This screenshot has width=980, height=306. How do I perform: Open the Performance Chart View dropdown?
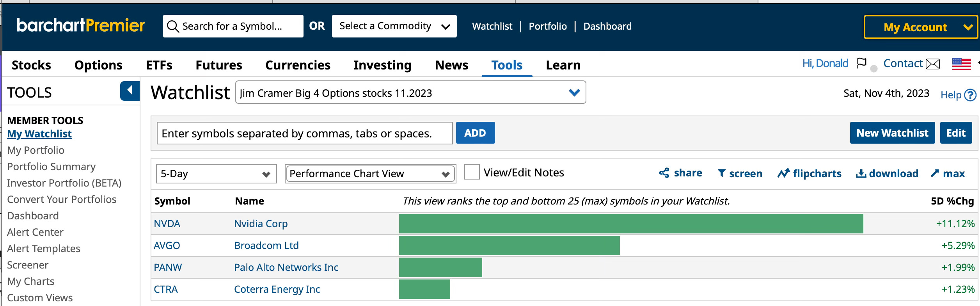coord(370,174)
